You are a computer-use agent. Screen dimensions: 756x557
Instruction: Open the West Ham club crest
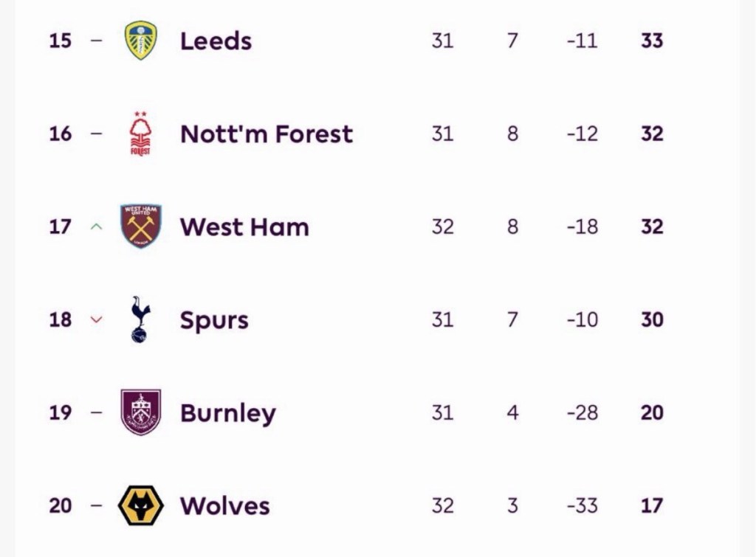coord(141,226)
